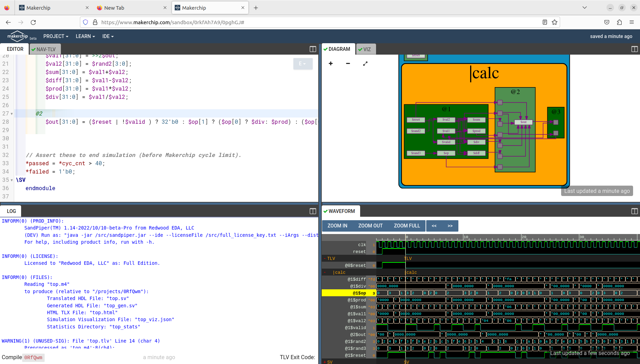
Task: Open the PROJECT menu
Action: coord(55,36)
